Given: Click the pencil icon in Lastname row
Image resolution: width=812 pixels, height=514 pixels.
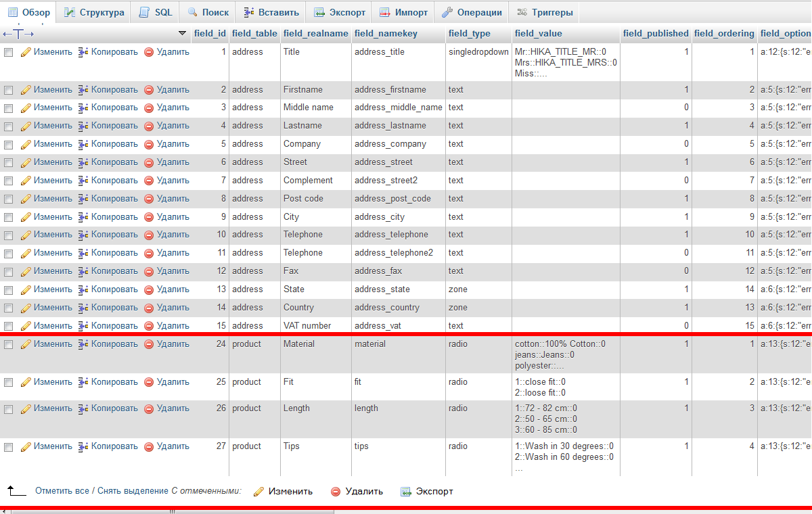Looking at the screenshot, I should coord(26,126).
